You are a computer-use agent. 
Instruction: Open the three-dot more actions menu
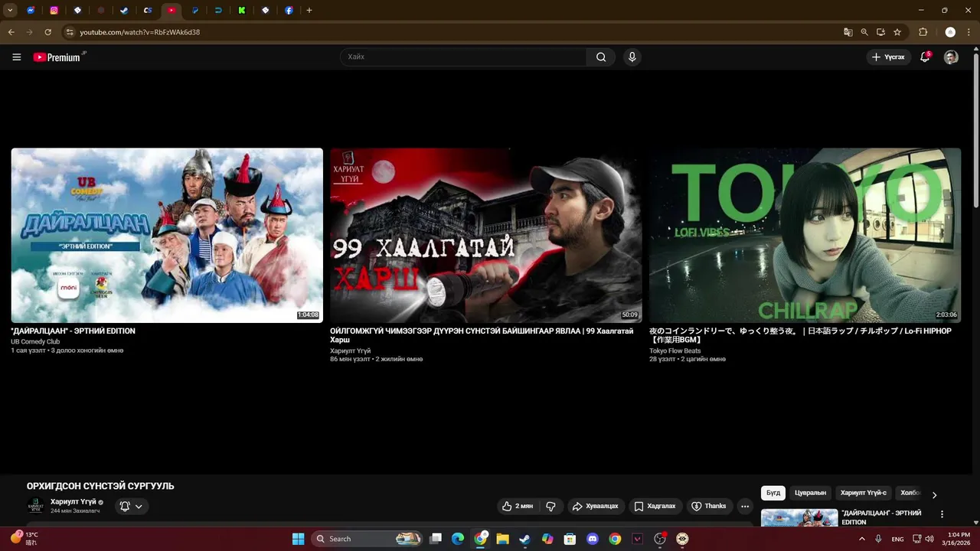pos(745,506)
